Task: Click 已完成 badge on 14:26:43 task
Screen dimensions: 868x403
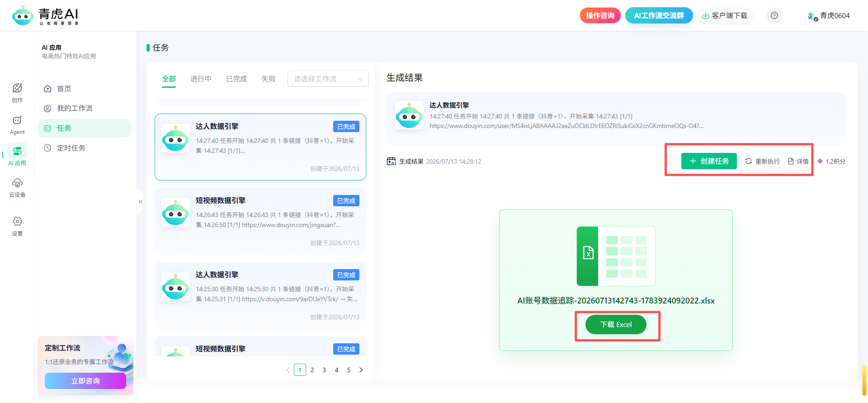Action: coord(346,201)
